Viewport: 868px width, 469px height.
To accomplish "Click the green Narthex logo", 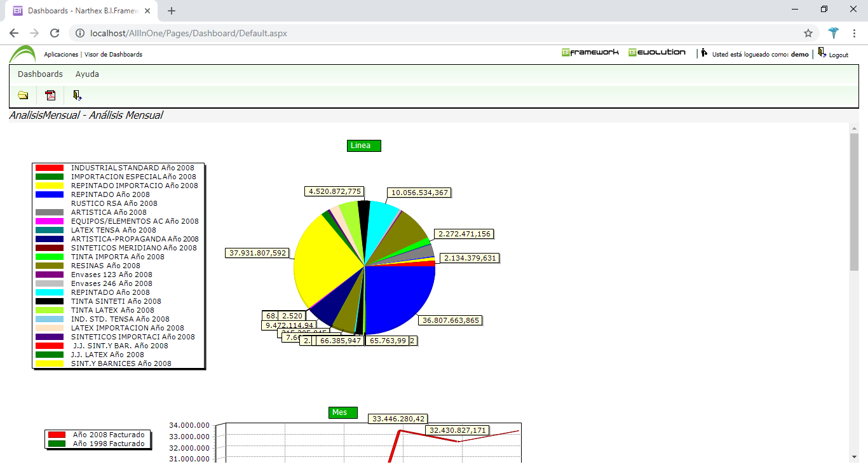I will pos(22,55).
